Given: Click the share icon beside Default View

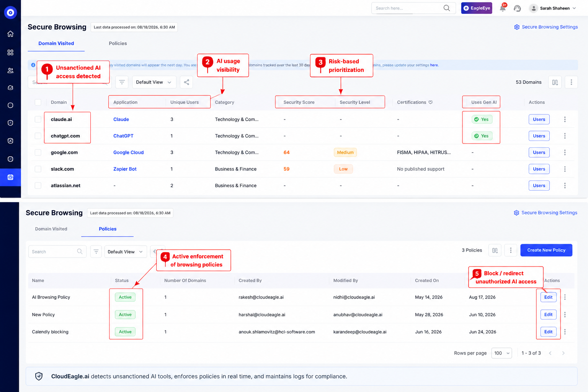Looking at the screenshot, I should point(186,82).
